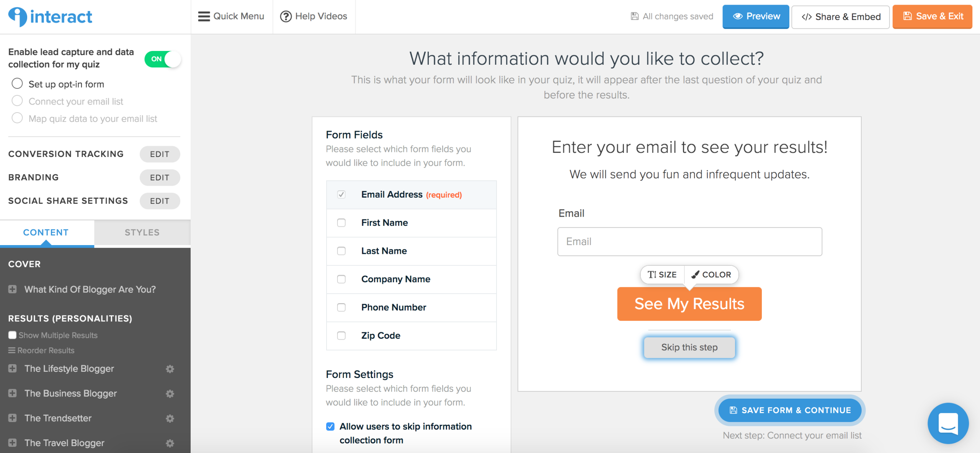The image size is (980, 453).
Task: Click the Reorder Results list icon
Action: tap(12, 350)
